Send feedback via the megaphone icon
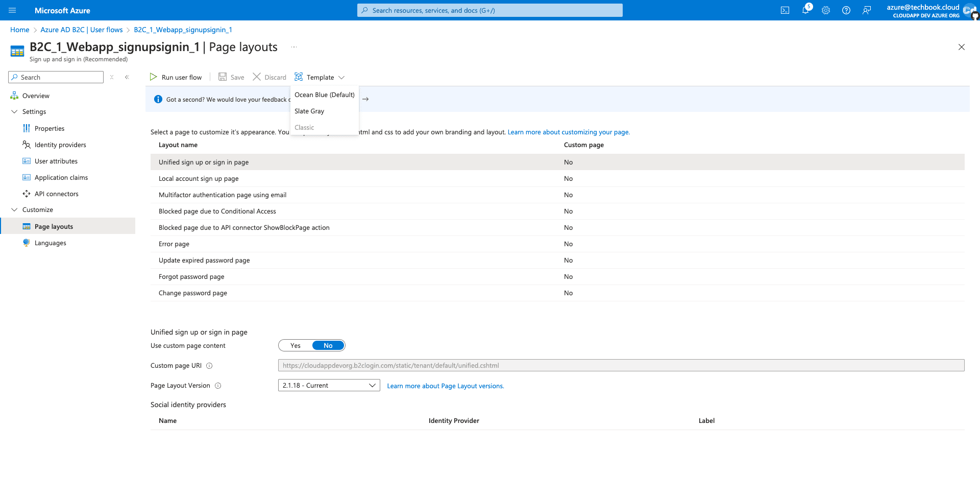 point(867,10)
